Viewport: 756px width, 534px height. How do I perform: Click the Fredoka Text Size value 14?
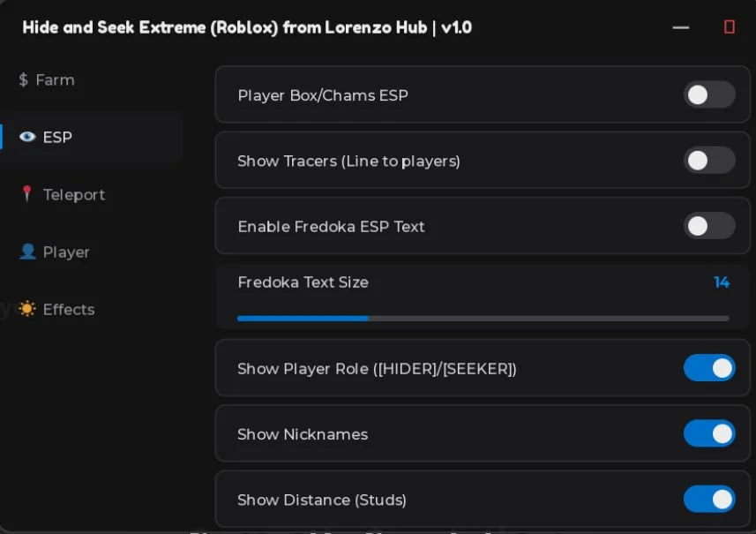722,282
